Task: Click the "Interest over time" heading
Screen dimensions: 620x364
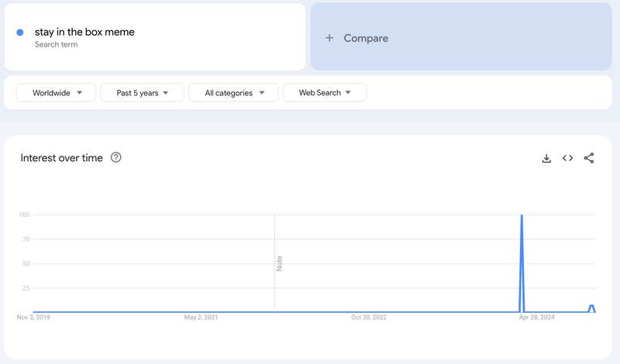Action: (x=61, y=158)
